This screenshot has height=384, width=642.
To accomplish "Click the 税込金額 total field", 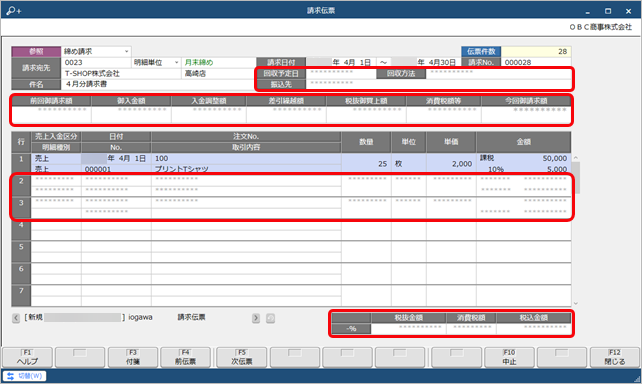I will (533, 329).
